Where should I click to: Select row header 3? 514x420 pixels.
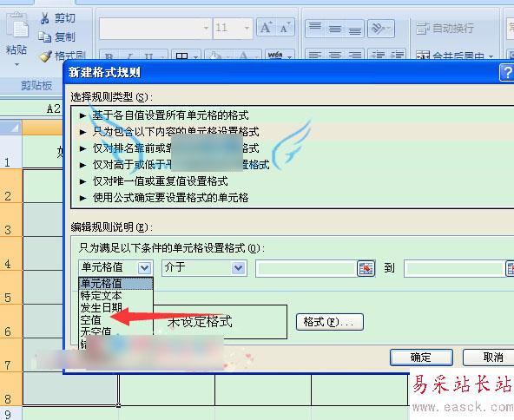pos(11,220)
